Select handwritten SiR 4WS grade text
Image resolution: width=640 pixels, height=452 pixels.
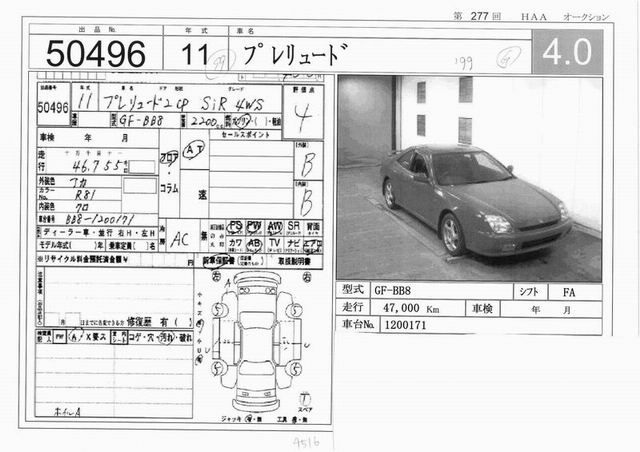click(232, 104)
